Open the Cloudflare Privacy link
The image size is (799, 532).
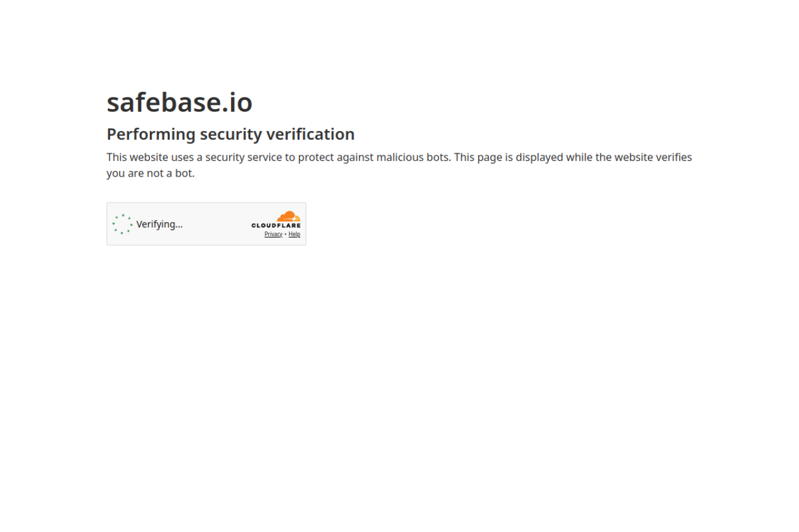click(273, 235)
